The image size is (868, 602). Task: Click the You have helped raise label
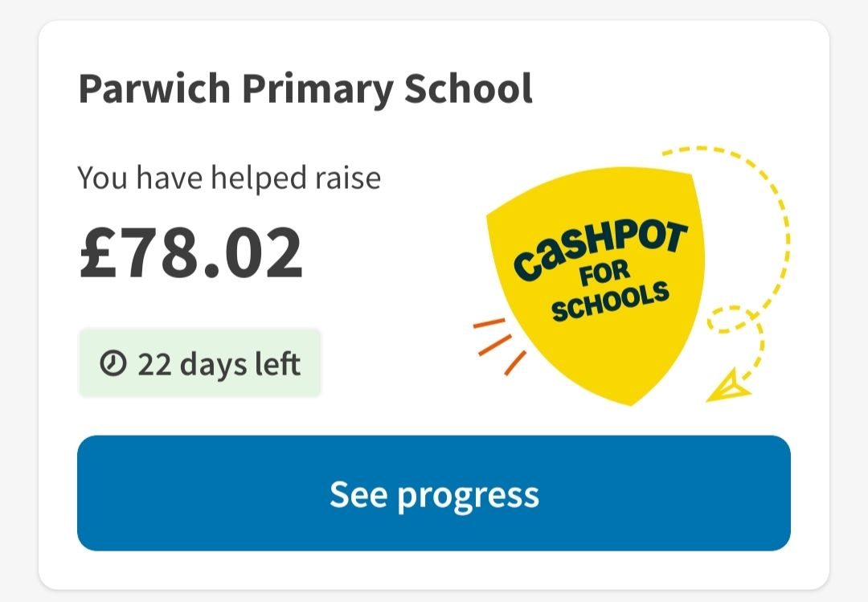click(x=228, y=178)
